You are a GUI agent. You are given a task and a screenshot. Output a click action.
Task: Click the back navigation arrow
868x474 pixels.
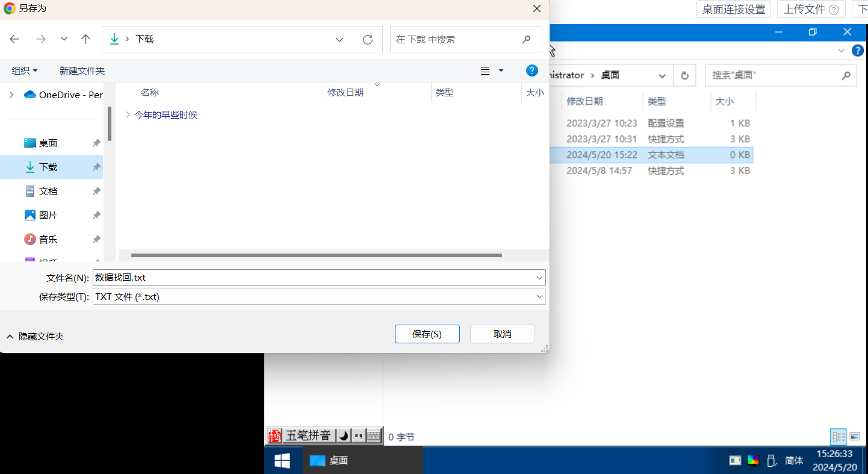14,39
